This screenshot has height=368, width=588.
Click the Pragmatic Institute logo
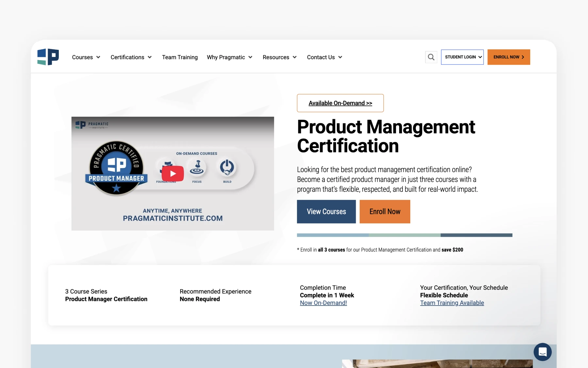48,57
